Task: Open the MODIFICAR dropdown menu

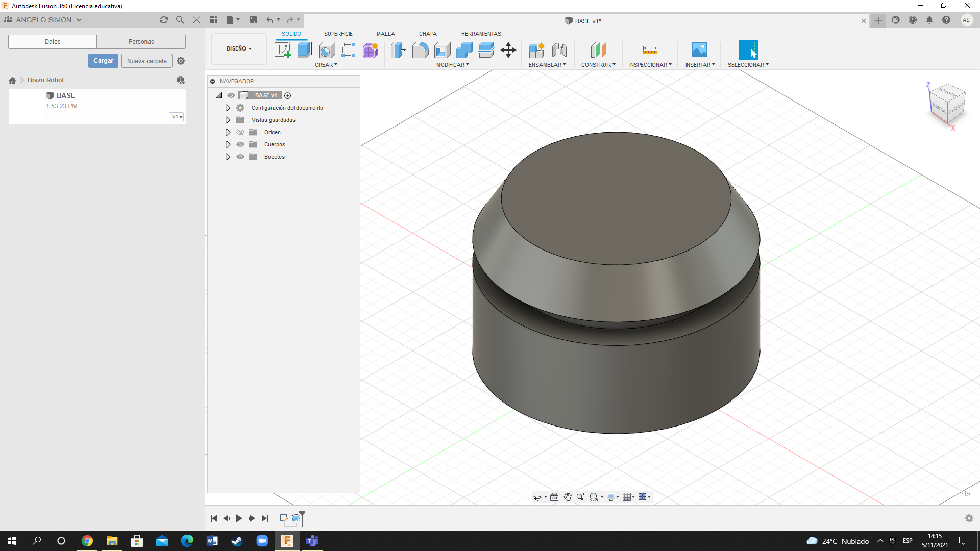Action: tap(452, 65)
